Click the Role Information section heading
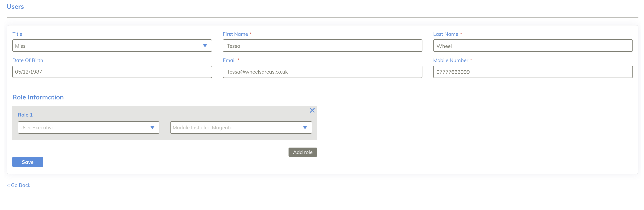644x210 pixels. coord(38,97)
